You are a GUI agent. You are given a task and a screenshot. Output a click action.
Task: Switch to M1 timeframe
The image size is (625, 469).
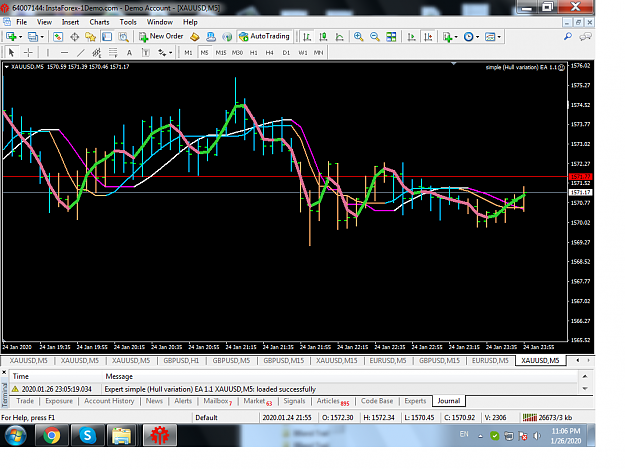[188, 53]
